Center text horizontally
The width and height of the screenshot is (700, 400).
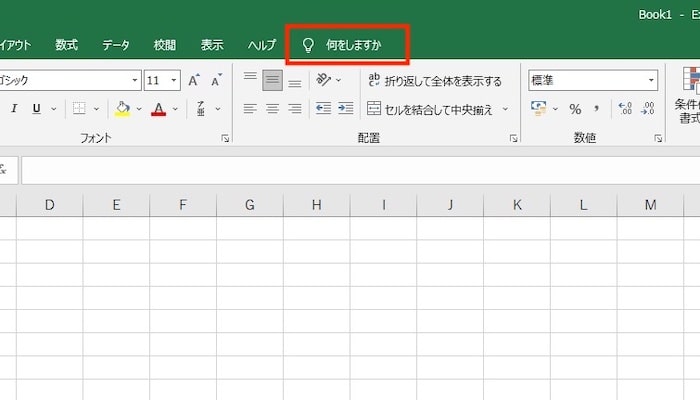point(272,108)
